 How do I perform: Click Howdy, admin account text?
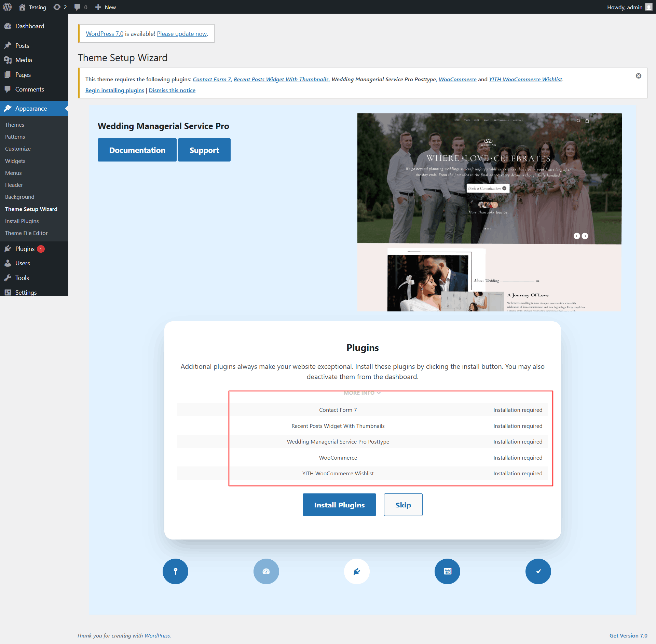click(625, 7)
